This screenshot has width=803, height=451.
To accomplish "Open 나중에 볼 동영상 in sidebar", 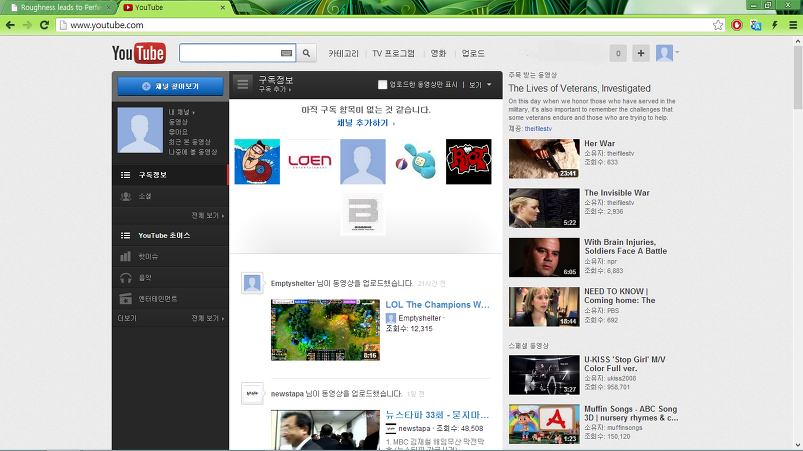I will (193, 152).
